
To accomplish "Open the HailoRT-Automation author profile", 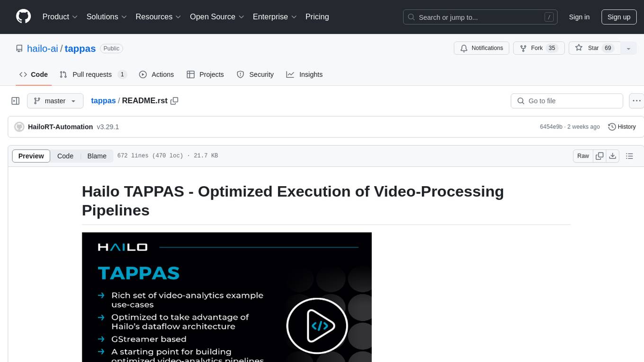I will pos(61,127).
